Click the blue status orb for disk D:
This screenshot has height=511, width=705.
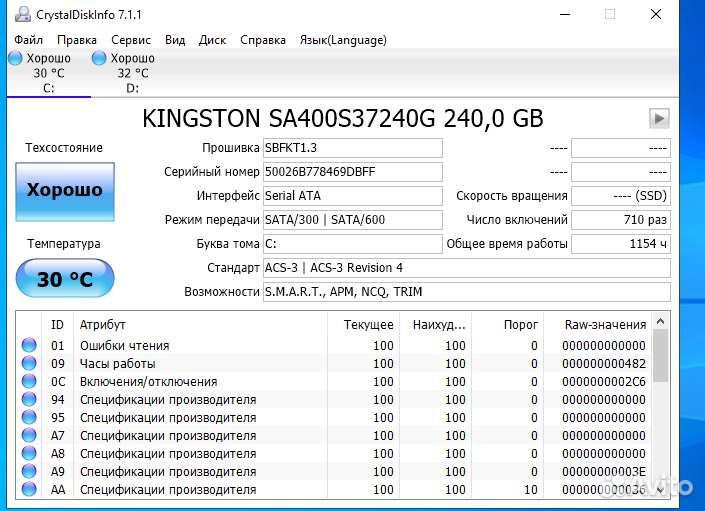pyautogui.click(x=99, y=58)
